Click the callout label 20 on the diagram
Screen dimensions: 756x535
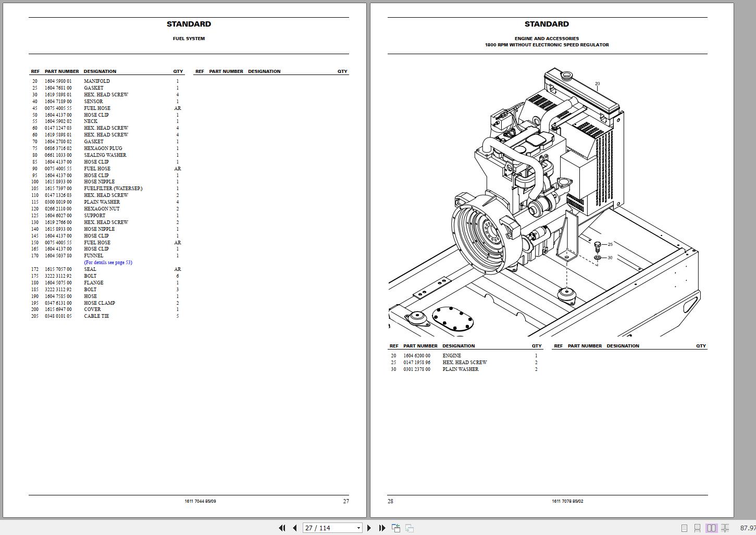coord(598,83)
